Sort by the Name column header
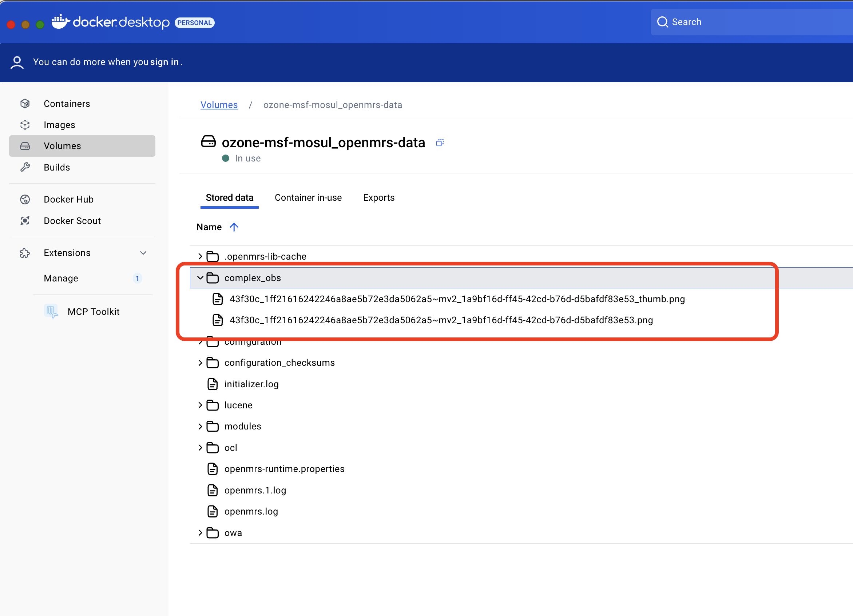The image size is (853, 616). coord(209,227)
